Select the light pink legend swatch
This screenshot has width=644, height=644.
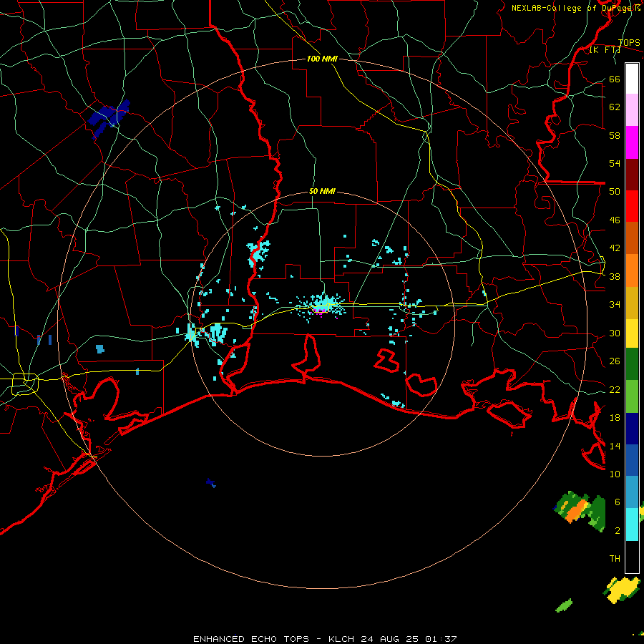pos(632,110)
